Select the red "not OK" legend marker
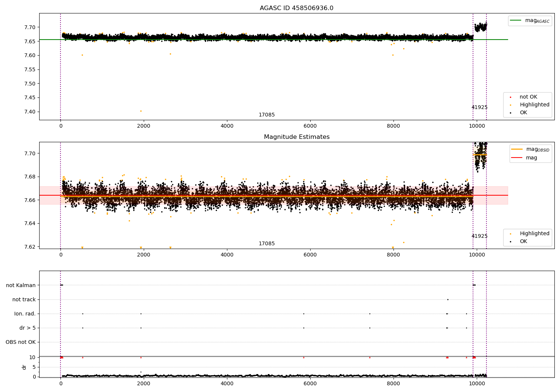 coord(510,97)
